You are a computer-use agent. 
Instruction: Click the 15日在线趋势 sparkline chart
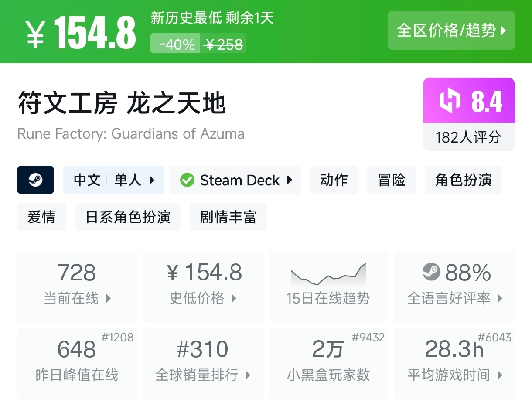(x=328, y=275)
